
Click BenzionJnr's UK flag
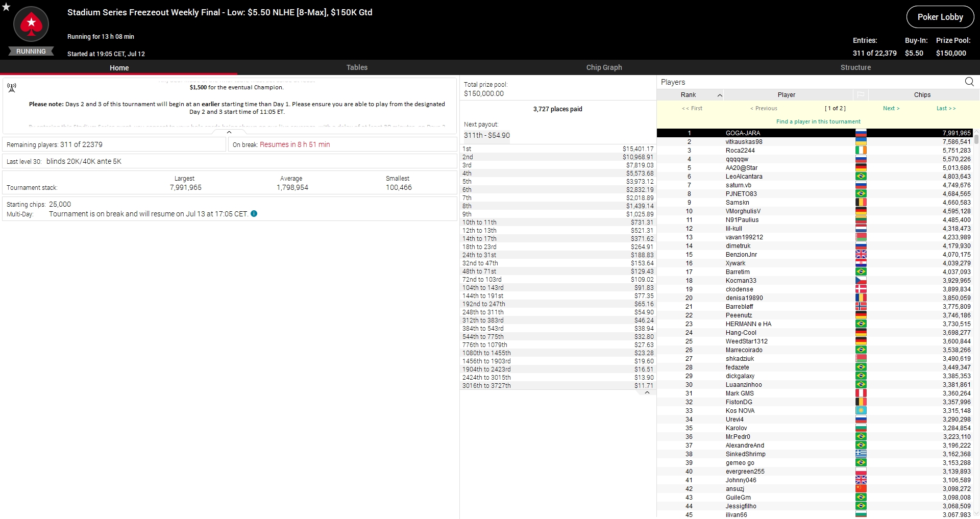[861, 255]
